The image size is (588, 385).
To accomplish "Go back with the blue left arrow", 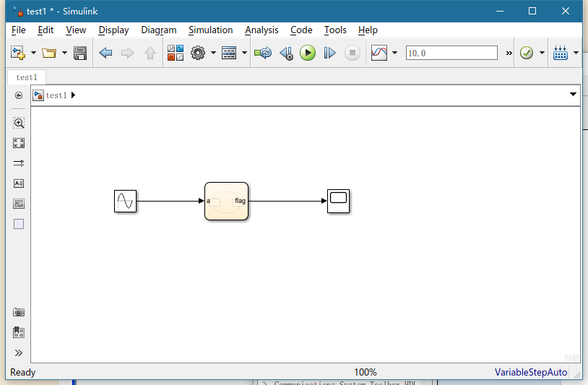I will click(105, 53).
